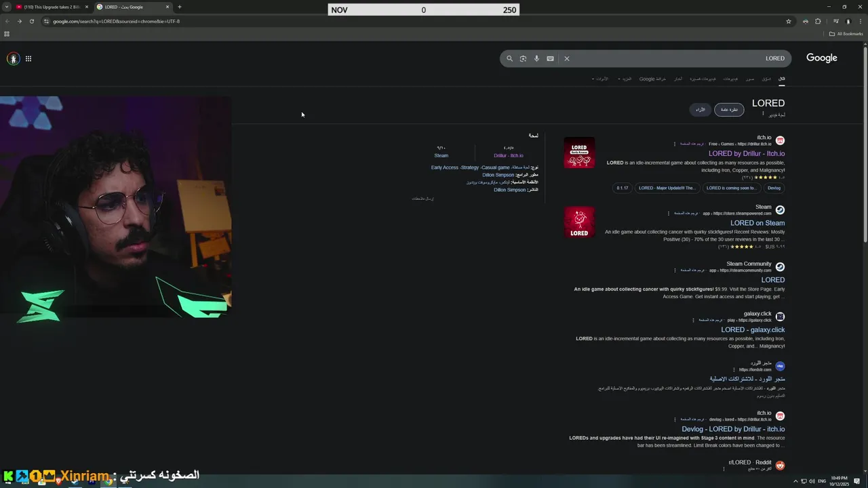Screen dimensions: 868x488
Task: Open Google account avatar
Action: [13, 59]
